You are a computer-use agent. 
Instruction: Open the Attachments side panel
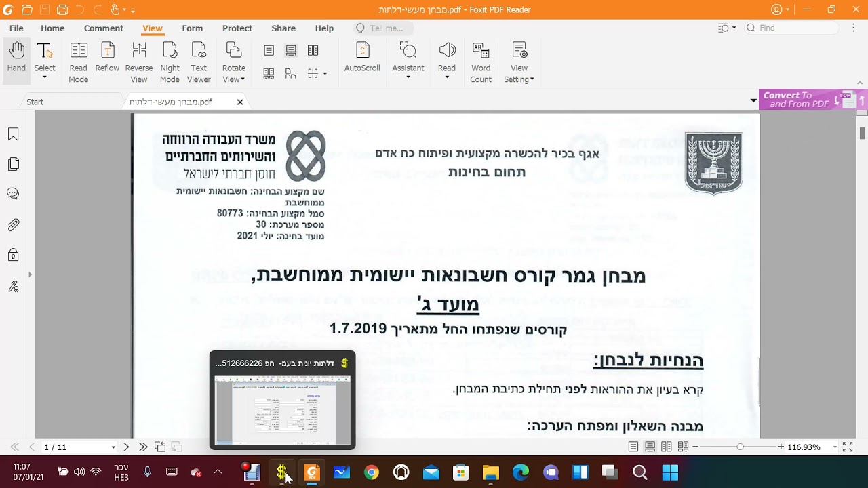tap(13, 224)
